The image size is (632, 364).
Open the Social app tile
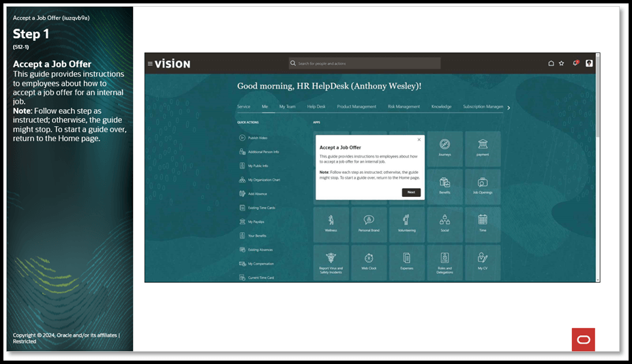point(445,224)
